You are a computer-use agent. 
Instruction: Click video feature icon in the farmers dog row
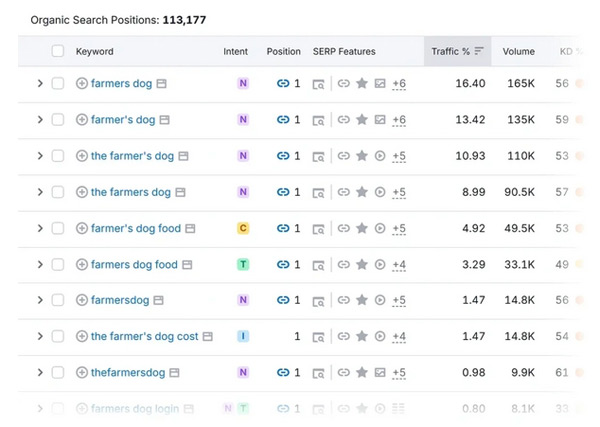pos(379,192)
